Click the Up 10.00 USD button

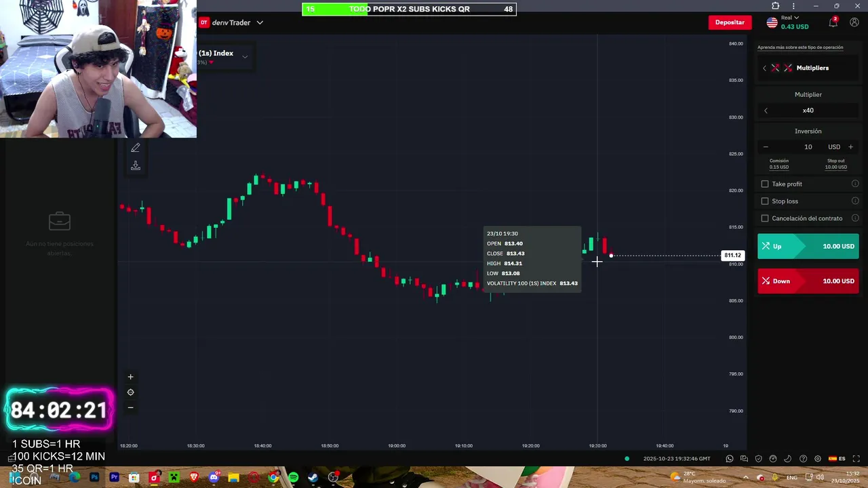coord(808,246)
